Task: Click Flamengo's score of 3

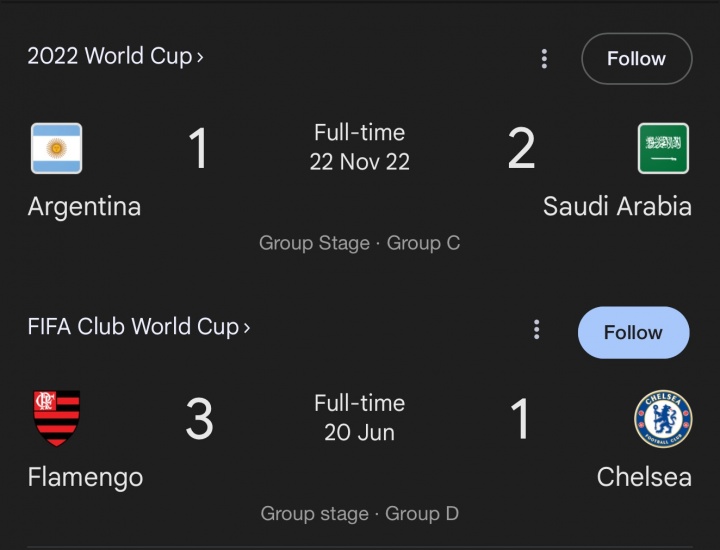Action: (x=199, y=420)
